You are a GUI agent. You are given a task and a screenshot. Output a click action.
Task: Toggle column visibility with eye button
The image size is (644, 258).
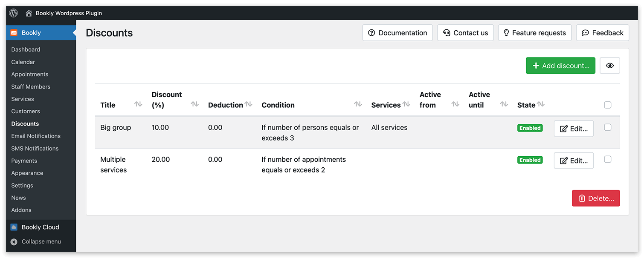point(610,66)
